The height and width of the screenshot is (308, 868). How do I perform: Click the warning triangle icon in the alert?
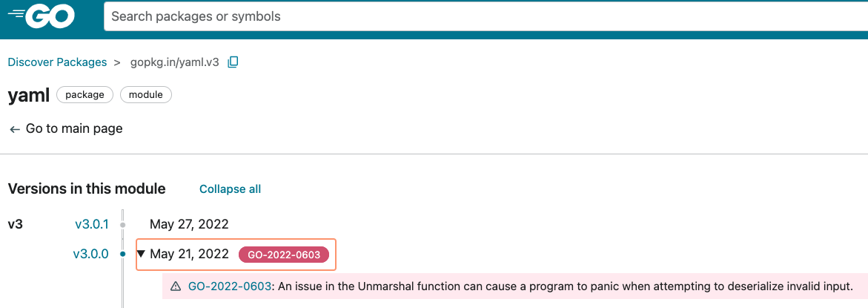click(x=176, y=286)
